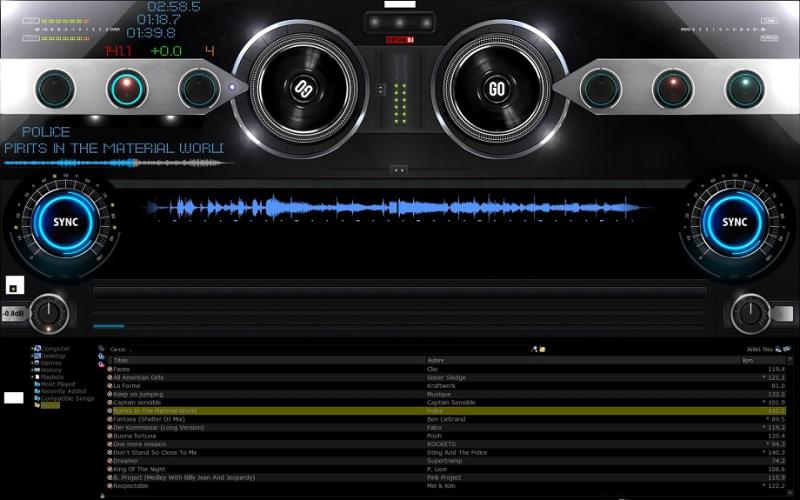
Task: Open the History item in the folder tree
Action: (51, 370)
